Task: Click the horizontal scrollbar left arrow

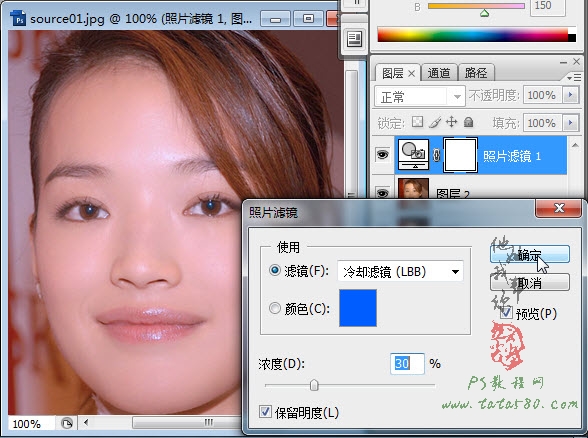Action: (86, 423)
